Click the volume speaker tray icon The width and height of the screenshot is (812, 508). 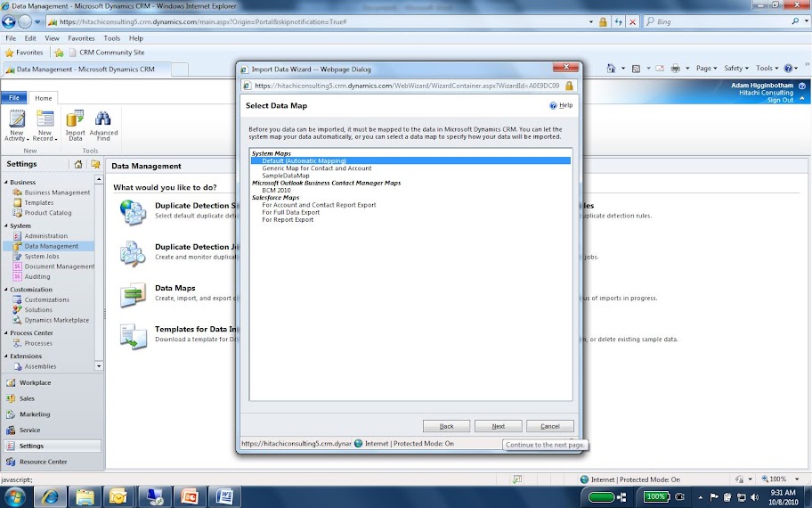pyautogui.click(x=753, y=497)
